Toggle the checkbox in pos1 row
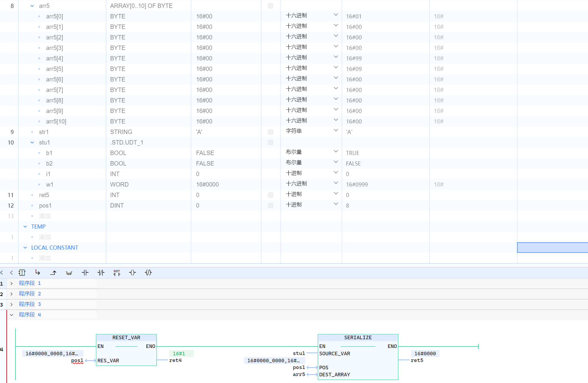 point(271,206)
